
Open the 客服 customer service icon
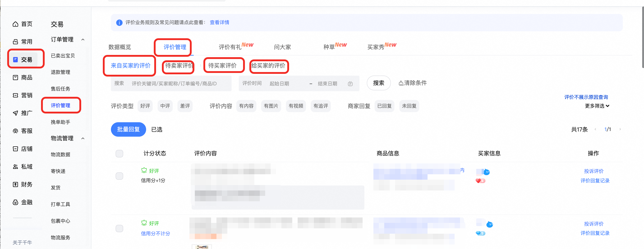pyautogui.click(x=16, y=131)
